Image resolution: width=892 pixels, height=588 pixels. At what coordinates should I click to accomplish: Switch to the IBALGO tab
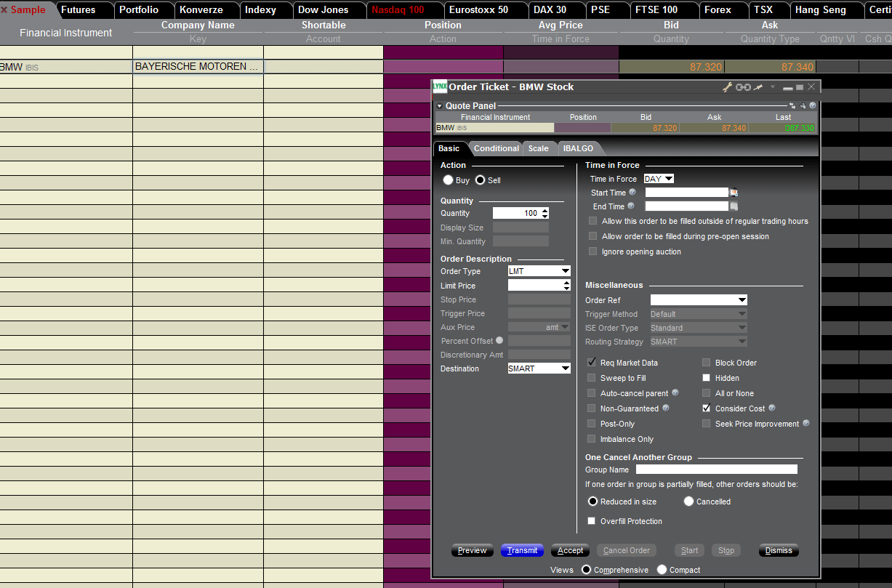tap(578, 148)
